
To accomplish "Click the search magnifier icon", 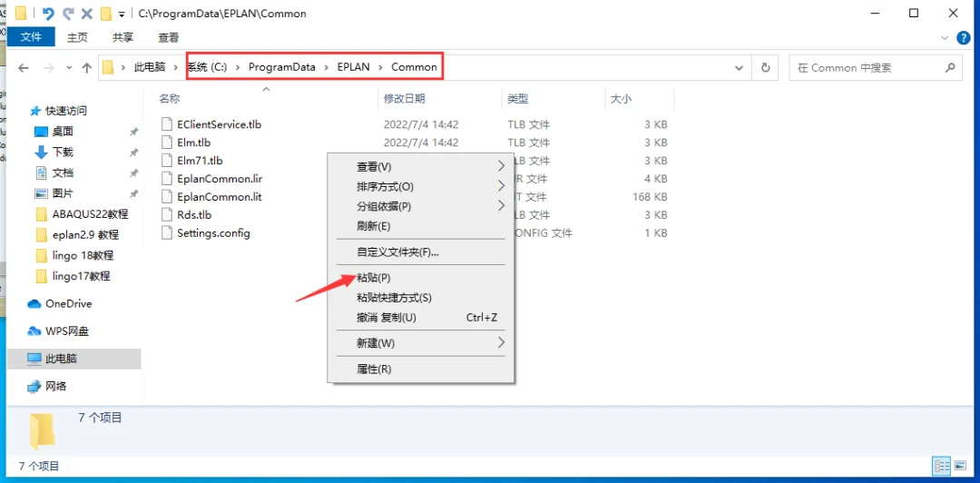I will [949, 67].
